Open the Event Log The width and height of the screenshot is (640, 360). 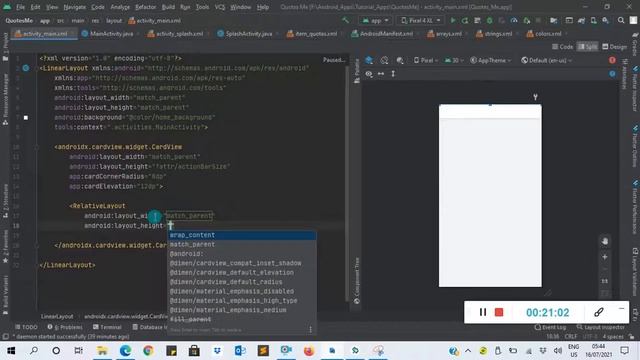[550, 327]
